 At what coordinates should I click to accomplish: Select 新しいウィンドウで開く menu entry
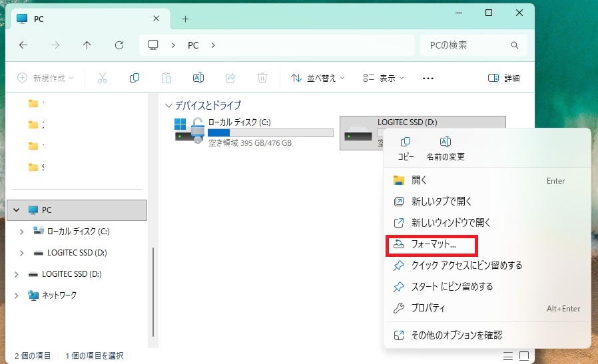tap(450, 223)
